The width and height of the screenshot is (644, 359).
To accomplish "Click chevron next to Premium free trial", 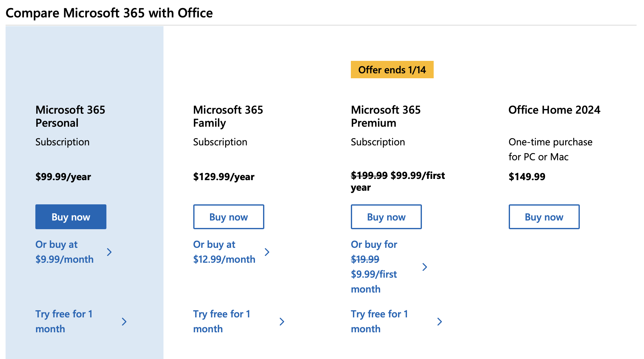I will click(440, 321).
